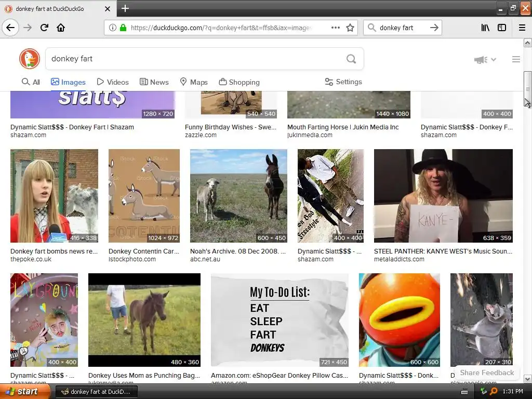Click the Firefox toolbar search field
The height and width of the screenshot is (399, 532).
[403, 28]
